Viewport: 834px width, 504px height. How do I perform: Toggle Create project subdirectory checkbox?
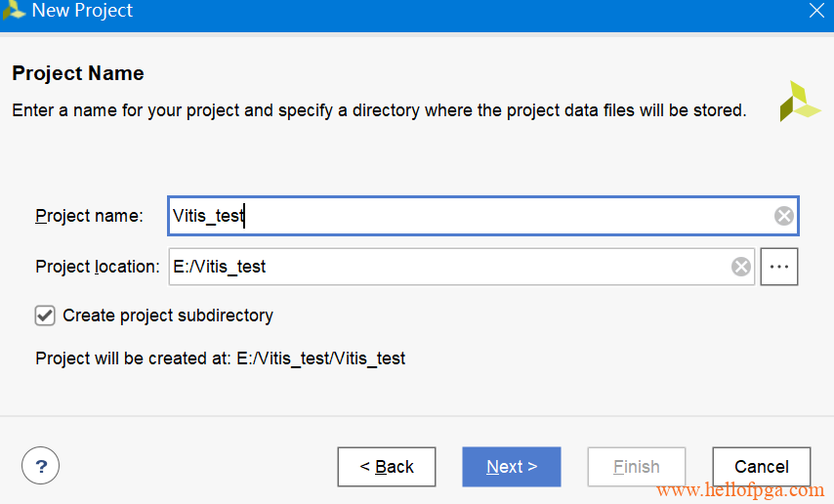[x=45, y=315]
